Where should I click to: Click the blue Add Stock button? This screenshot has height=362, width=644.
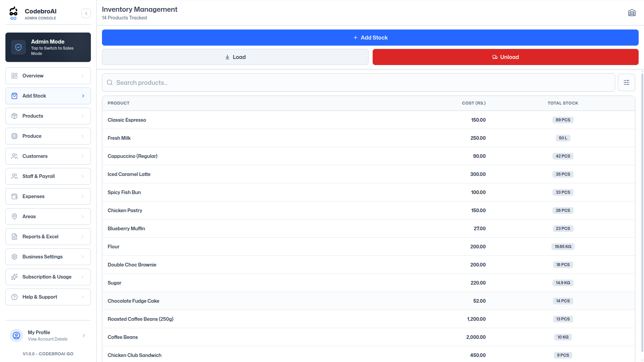[370, 38]
